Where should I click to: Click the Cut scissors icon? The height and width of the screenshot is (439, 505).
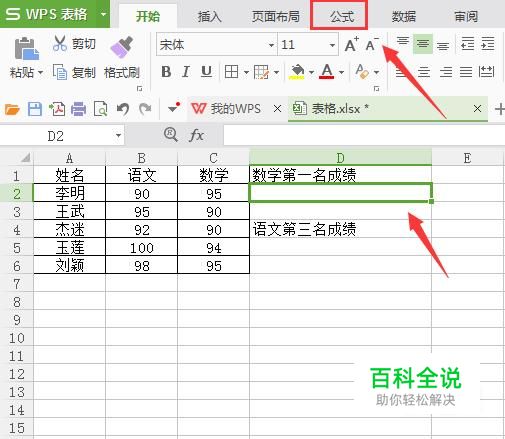60,44
